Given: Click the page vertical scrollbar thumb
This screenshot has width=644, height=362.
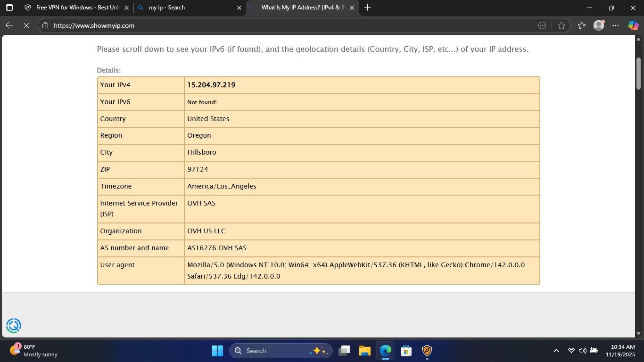Looking at the screenshot, I should point(639,73).
